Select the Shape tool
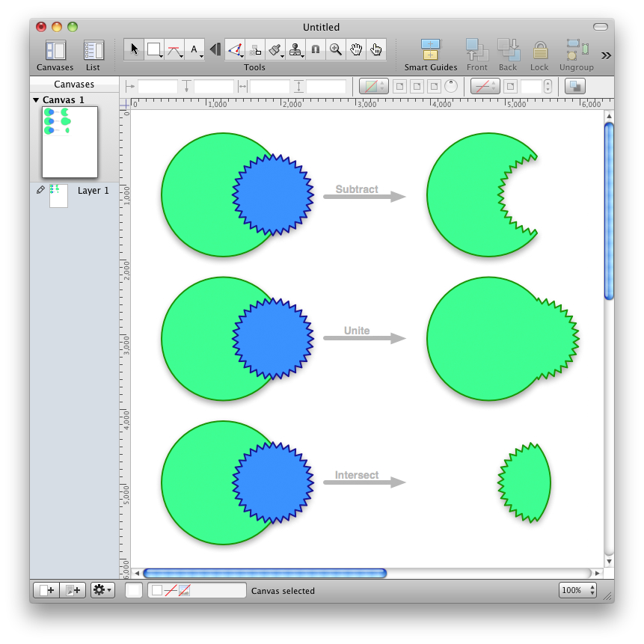644x644 pixels. click(154, 49)
